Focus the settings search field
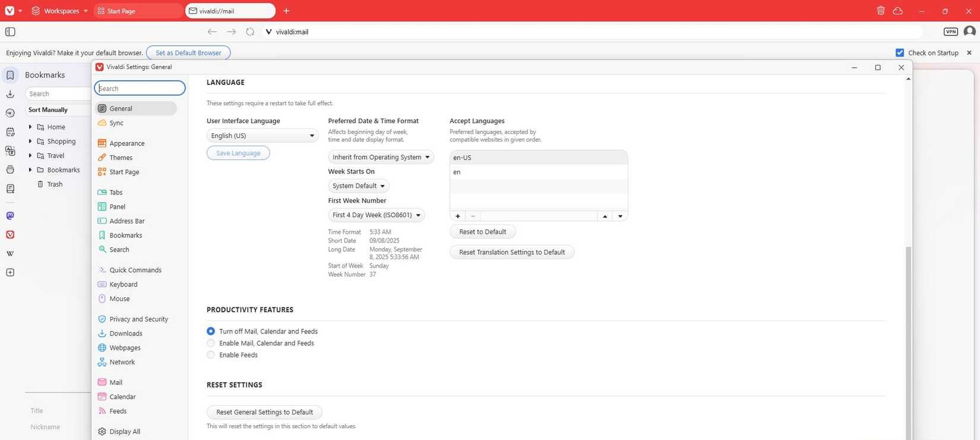This screenshot has height=440, width=980. pyautogui.click(x=140, y=89)
